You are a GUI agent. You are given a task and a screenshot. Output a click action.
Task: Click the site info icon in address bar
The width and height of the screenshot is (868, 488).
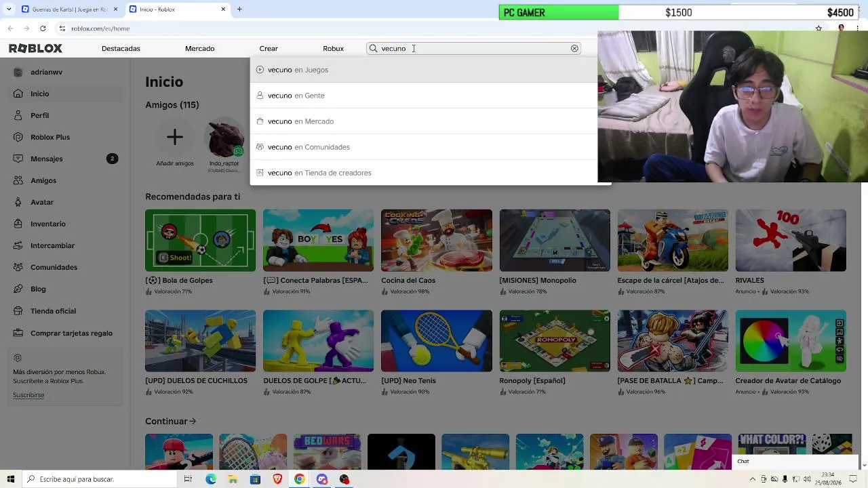click(x=62, y=28)
